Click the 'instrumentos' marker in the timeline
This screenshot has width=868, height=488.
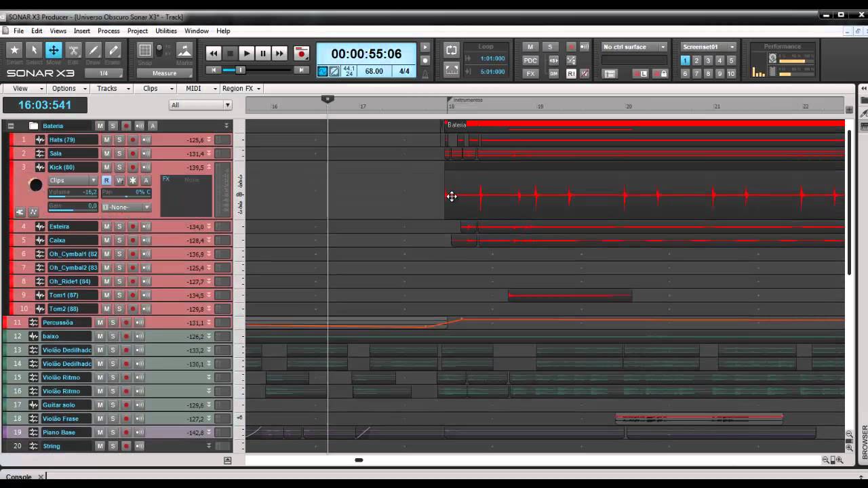[x=467, y=100]
